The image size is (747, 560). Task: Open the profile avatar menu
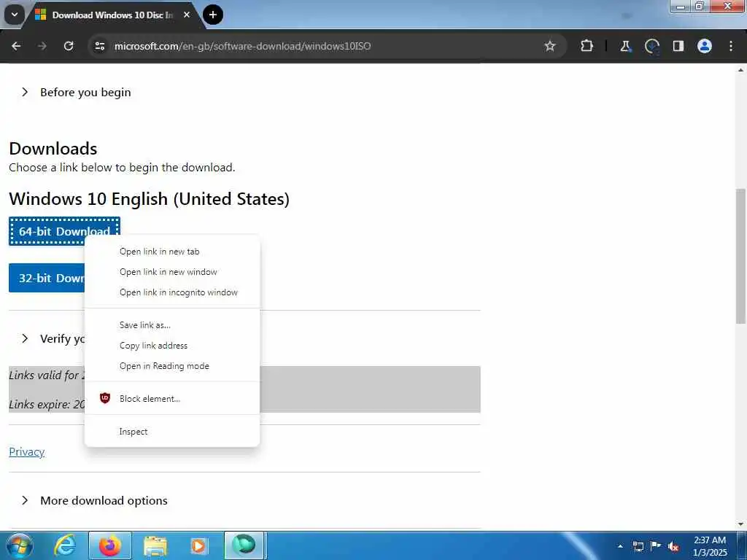pyautogui.click(x=705, y=46)
